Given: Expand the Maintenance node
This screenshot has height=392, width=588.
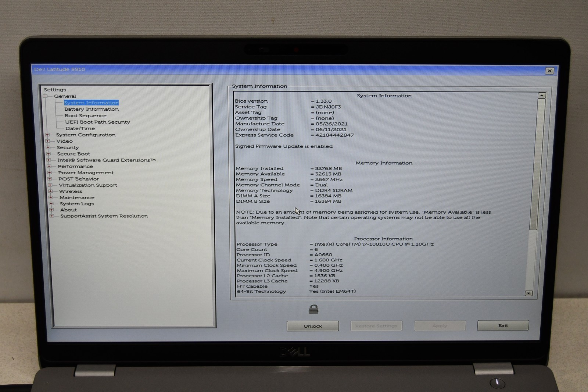Looking at the screenshot, I should [51, 197].
